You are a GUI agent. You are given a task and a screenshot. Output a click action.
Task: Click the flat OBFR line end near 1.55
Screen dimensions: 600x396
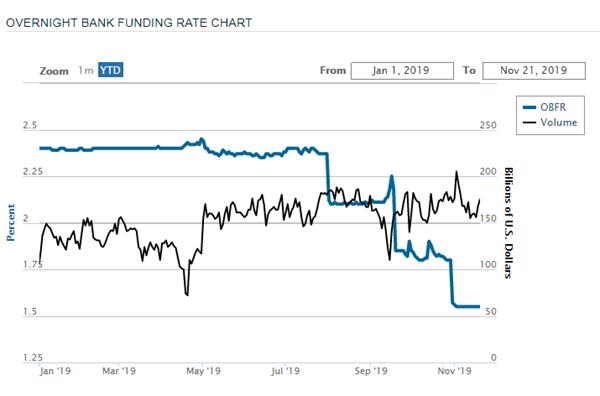(478, 306)
